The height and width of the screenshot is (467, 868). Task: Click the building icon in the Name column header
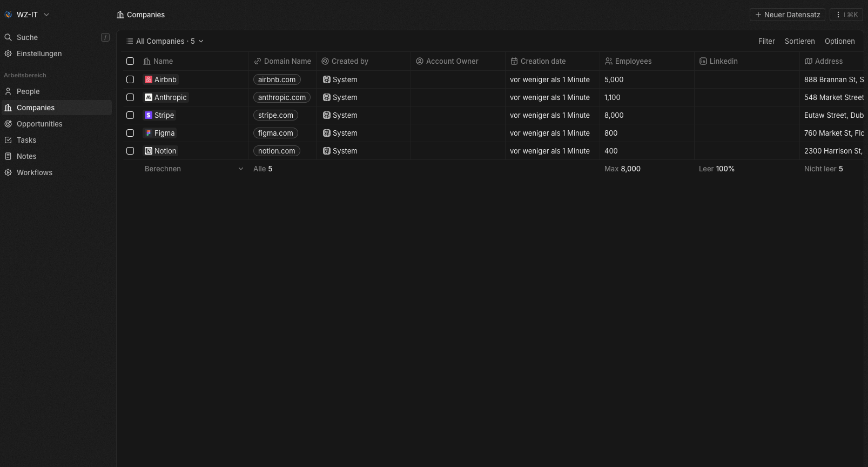tap(147, 61)
